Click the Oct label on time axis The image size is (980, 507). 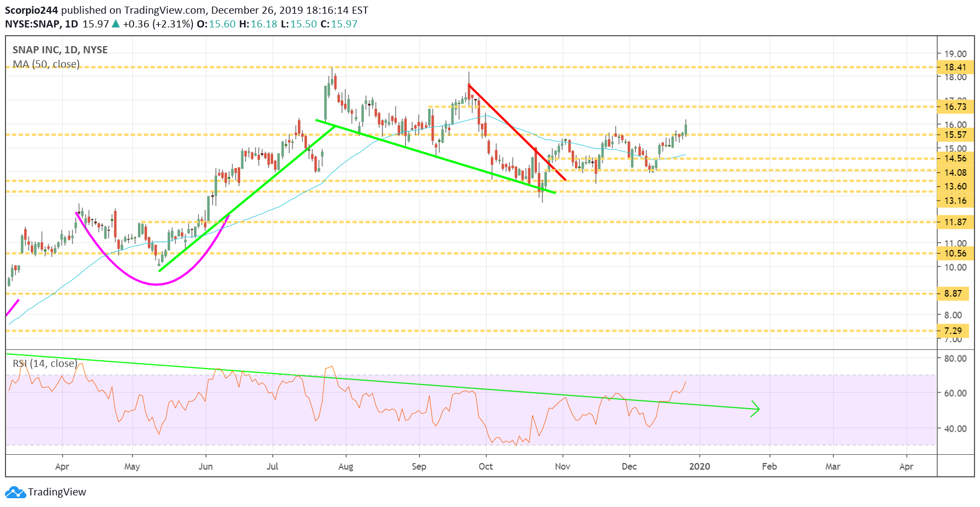tap(486, 466)
